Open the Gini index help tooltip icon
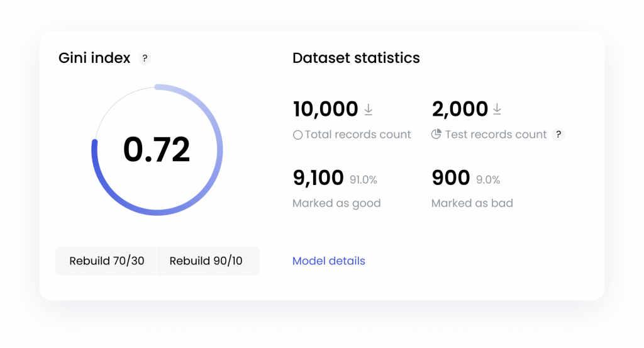The width and height of the screenshot is (644, 348). 145,59
